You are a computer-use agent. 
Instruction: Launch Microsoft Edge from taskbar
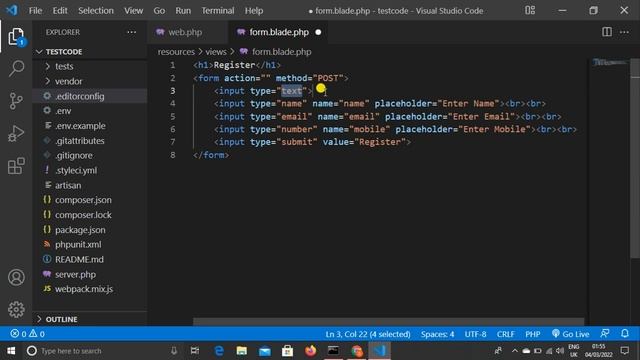[x=219, y=351]
